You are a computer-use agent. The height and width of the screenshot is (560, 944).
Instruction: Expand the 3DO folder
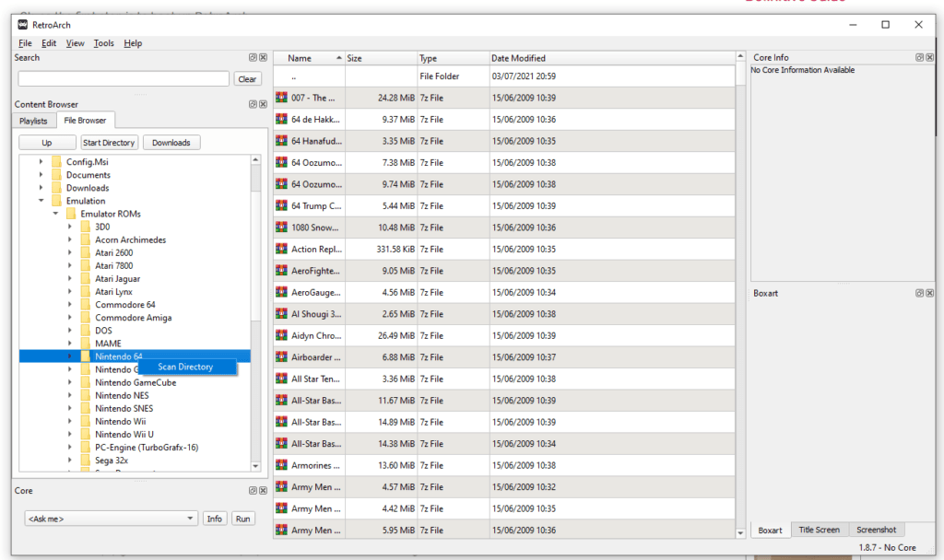tap(70, 227)
